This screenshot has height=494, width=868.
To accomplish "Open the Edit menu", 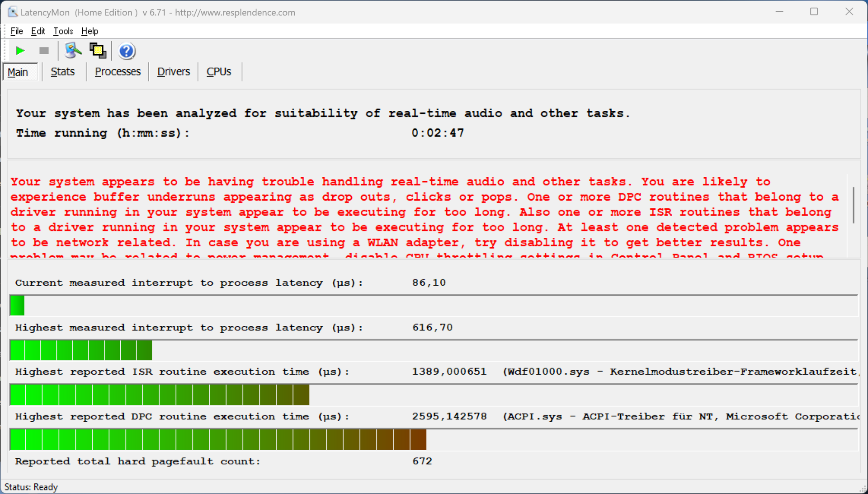I will coord(38,31).
